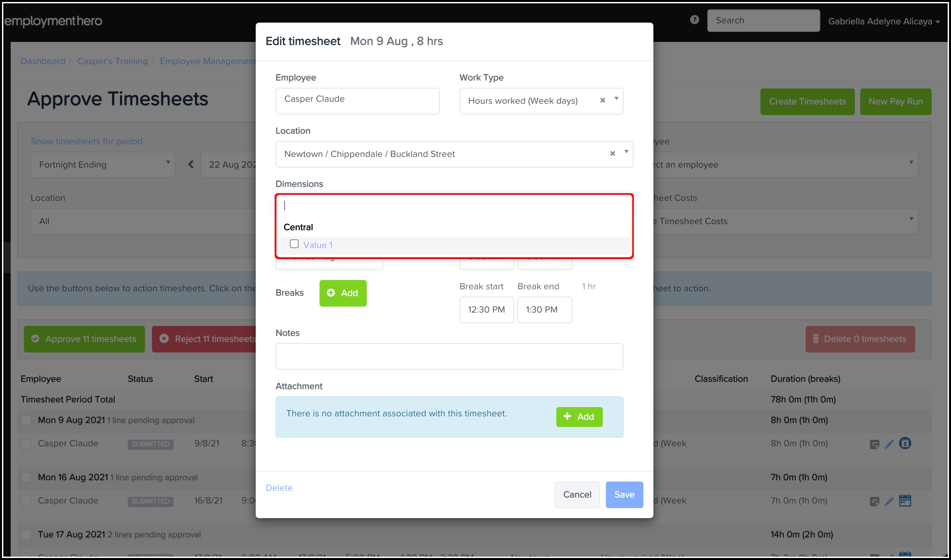Open Gabriella Adelyne Alicaya user menu

tap(883, 22)
